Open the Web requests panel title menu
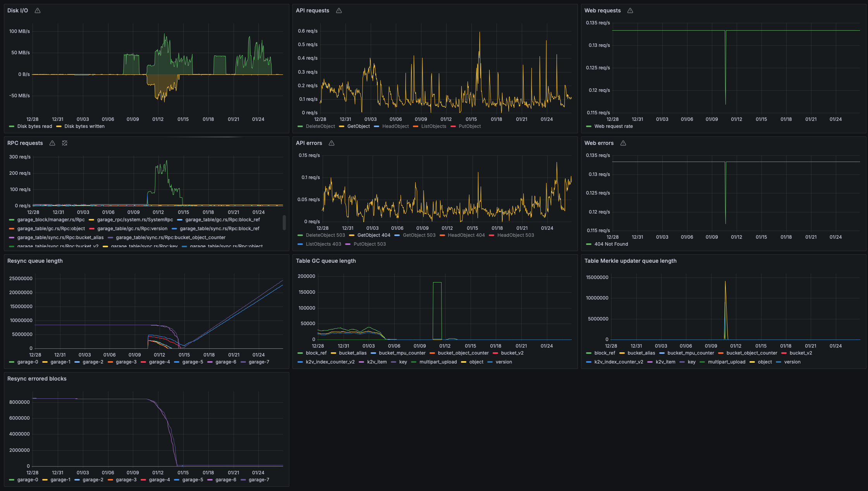This screenshot has height=491, width=868. [602, 10]
